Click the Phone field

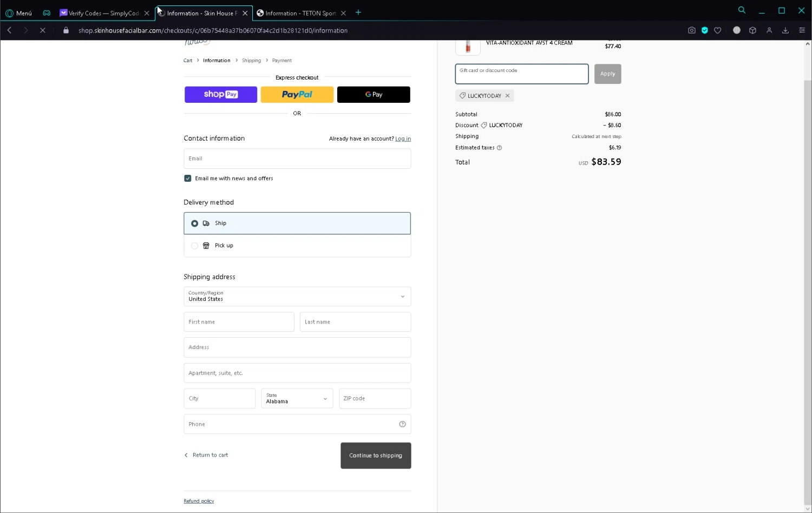tap(297, 424)
